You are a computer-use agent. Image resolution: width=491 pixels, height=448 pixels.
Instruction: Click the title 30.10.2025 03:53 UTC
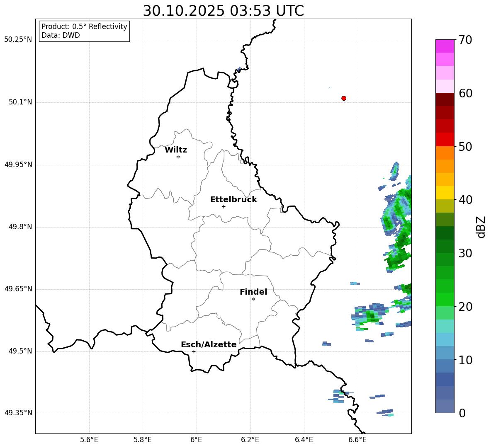point(223,11)
